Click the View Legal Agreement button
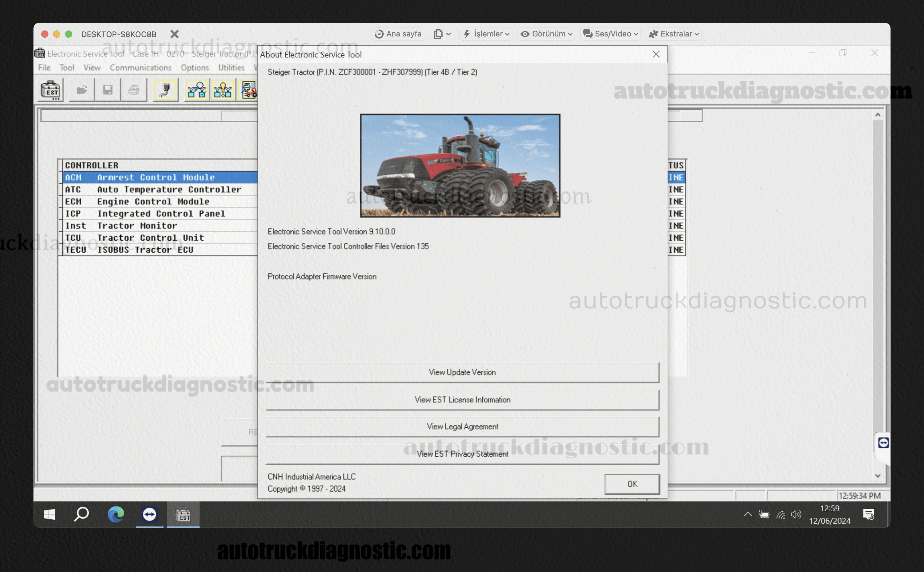Screen dimensions: 924x572 [462, 426]
